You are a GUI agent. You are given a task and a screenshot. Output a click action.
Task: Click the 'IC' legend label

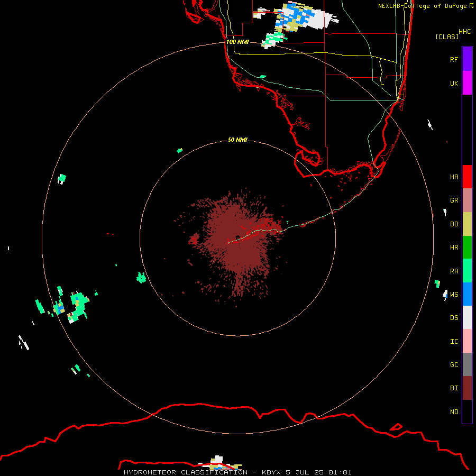(454, 342)
